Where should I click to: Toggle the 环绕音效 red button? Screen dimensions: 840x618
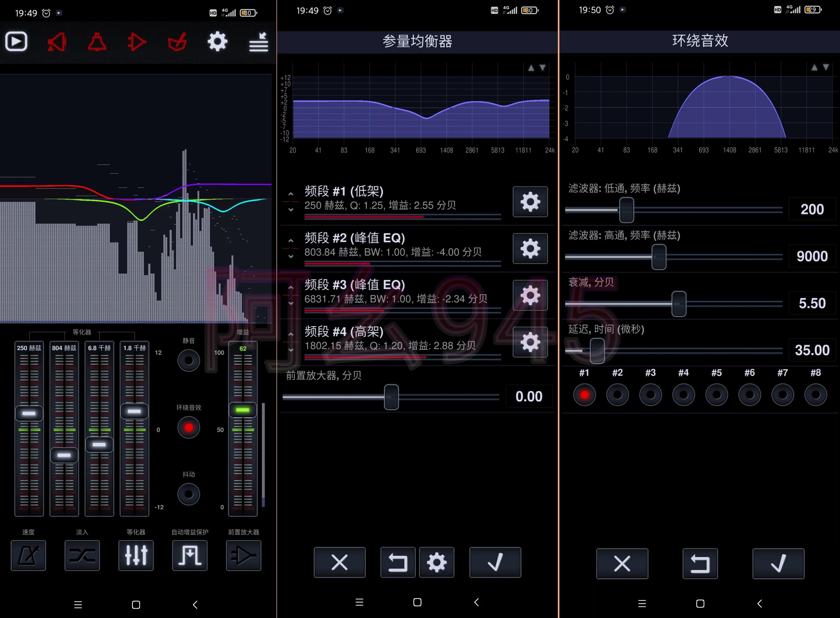[x=189, y=427]
